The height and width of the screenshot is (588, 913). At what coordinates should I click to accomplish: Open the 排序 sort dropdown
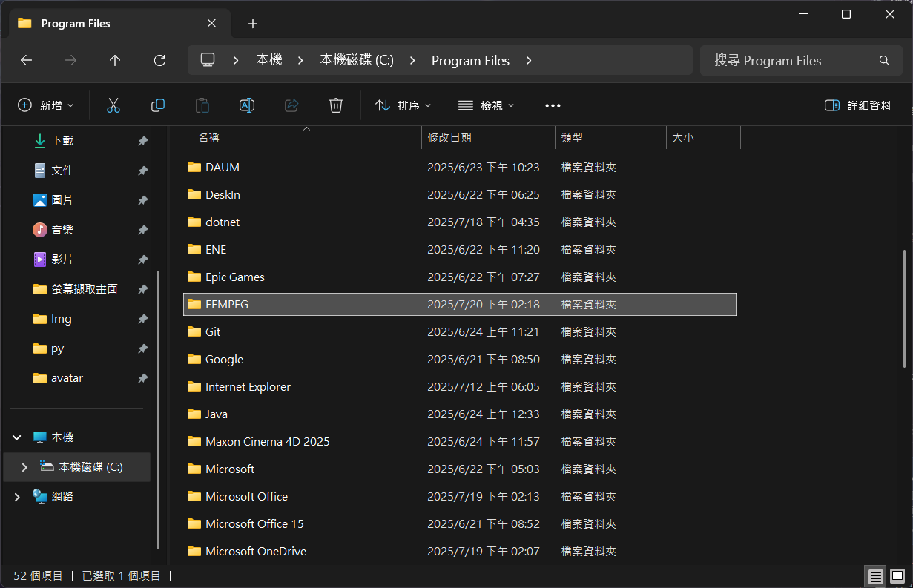tap(403, 105)
